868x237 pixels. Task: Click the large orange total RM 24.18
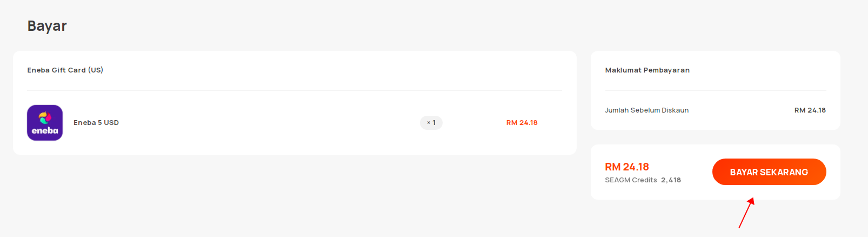[627, 167]
